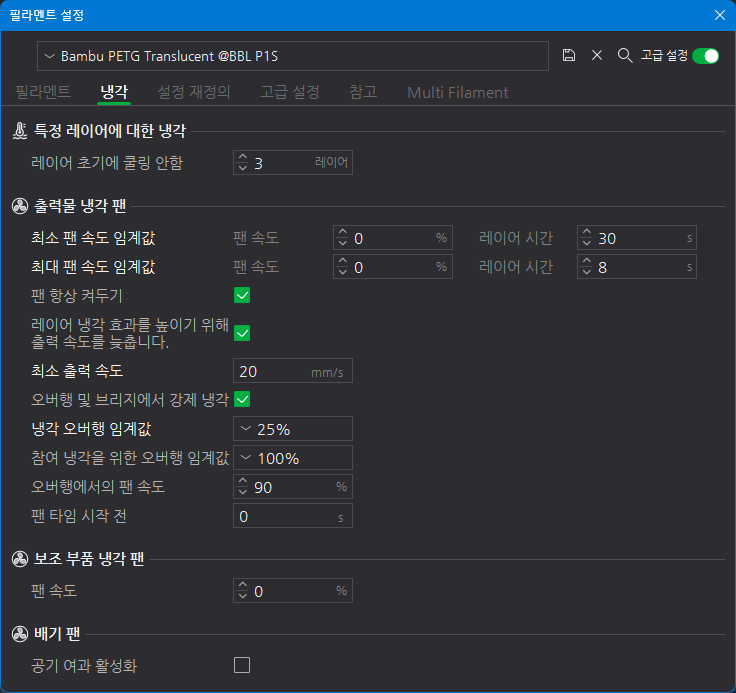
Task: Click the fan icon beside 배기 팬
Action: (20, 634)
